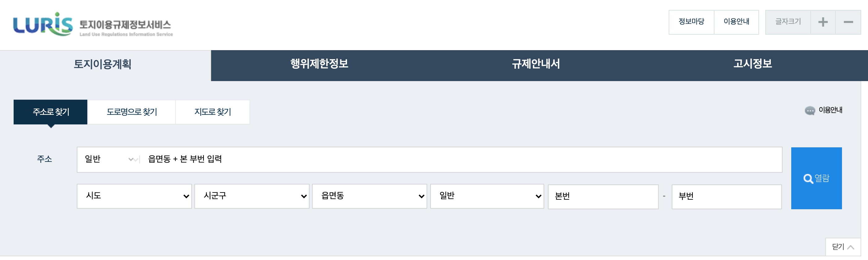
Task: Collapse the panel with 닫기 button
Action: point(842,247)
